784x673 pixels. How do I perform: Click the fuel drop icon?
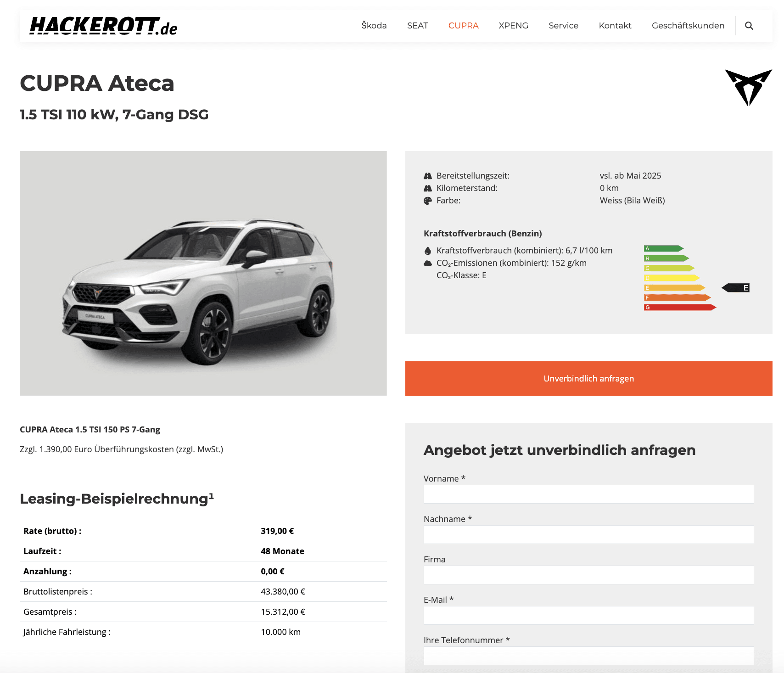click(428, 251)
